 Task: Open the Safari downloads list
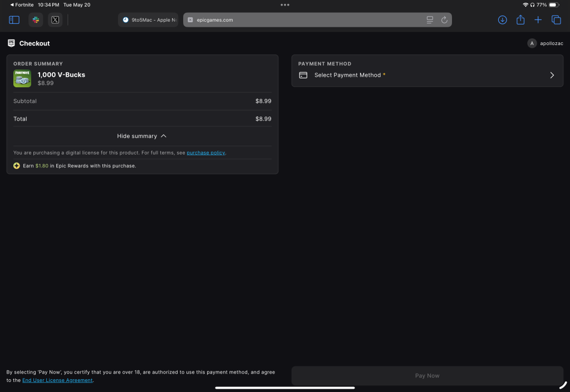coord(502,20)
